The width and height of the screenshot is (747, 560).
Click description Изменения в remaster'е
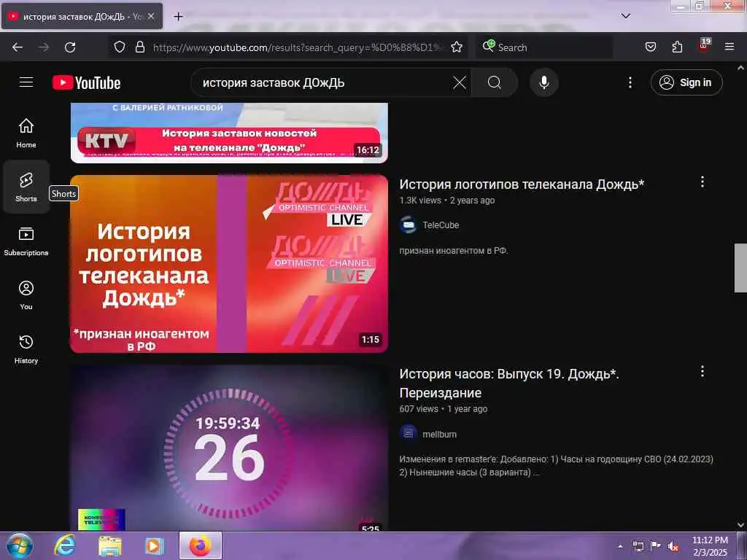coord(556,466)
